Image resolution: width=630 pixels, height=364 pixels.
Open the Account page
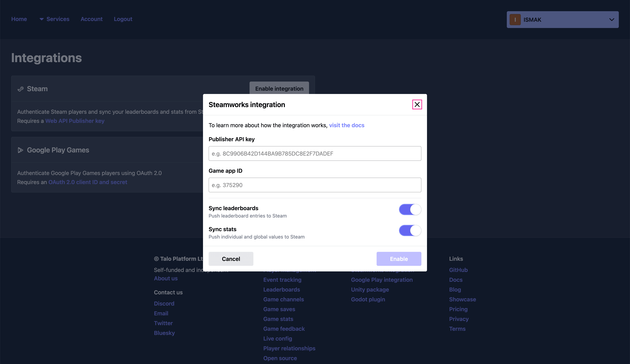click(x=92, y=19)
